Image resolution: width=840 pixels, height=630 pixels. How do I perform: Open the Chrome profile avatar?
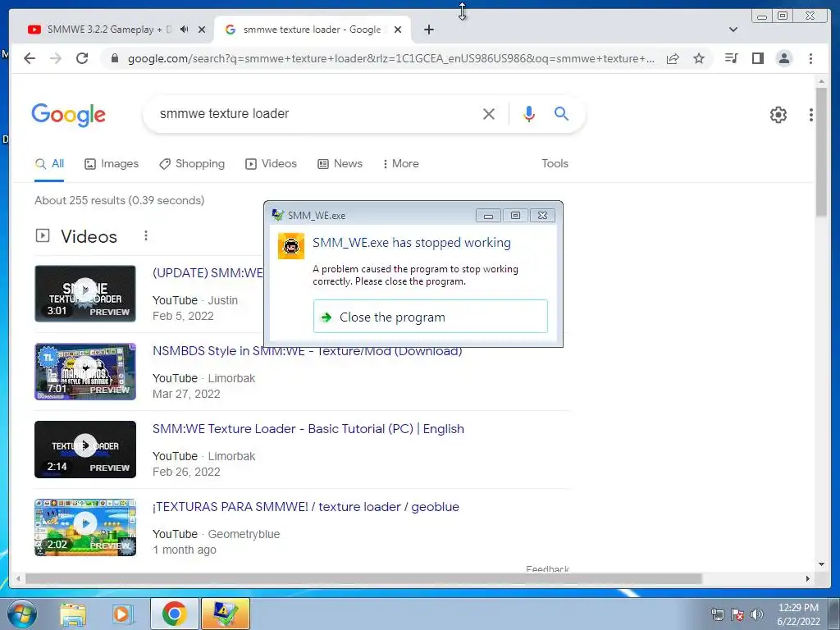[783, 58]
